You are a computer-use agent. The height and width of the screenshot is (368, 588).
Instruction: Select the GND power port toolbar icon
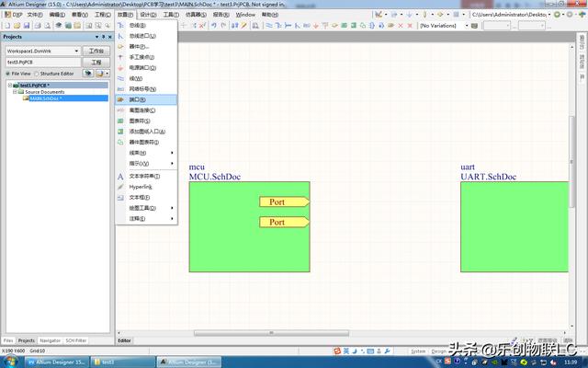click(x=316, y=26)
